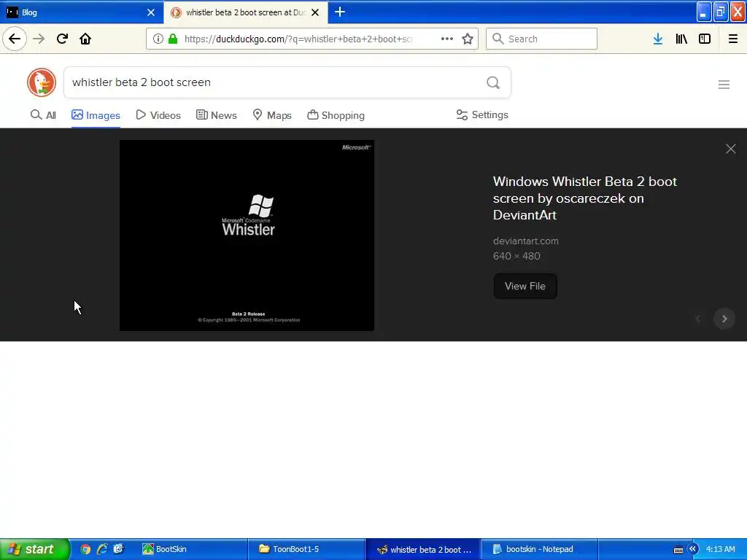This screenshot has width=747, height=560.
Task: Go to the browser home page
Action: coord(85,39)
